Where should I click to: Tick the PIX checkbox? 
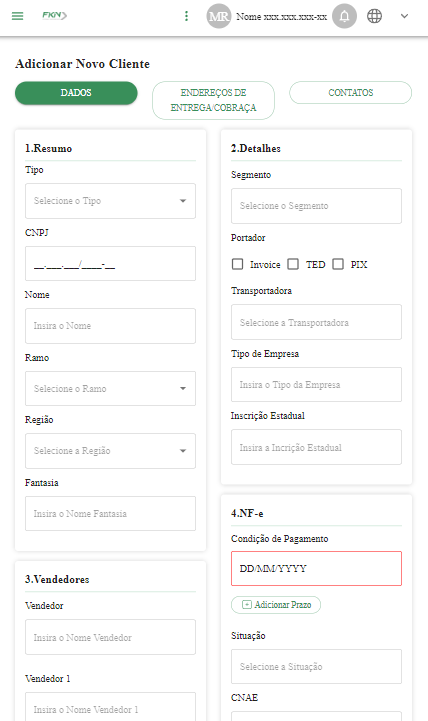(338, 264)
